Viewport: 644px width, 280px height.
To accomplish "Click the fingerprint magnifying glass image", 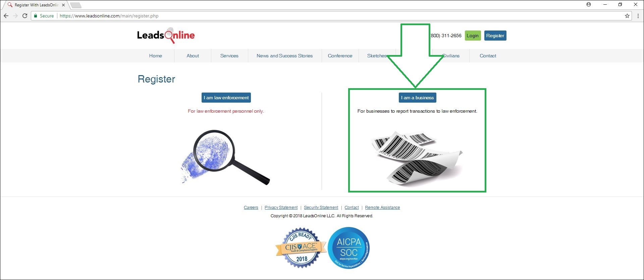I will pos(225,157).
